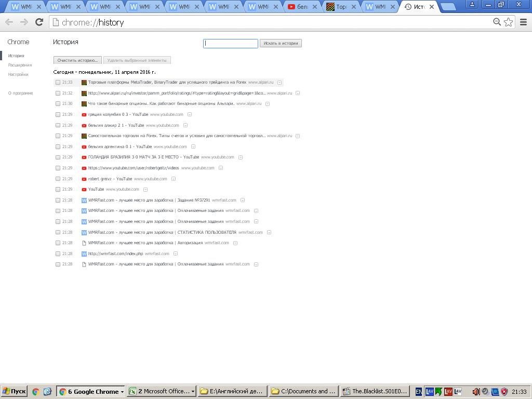Click the history search input field

tap(231, 44)
